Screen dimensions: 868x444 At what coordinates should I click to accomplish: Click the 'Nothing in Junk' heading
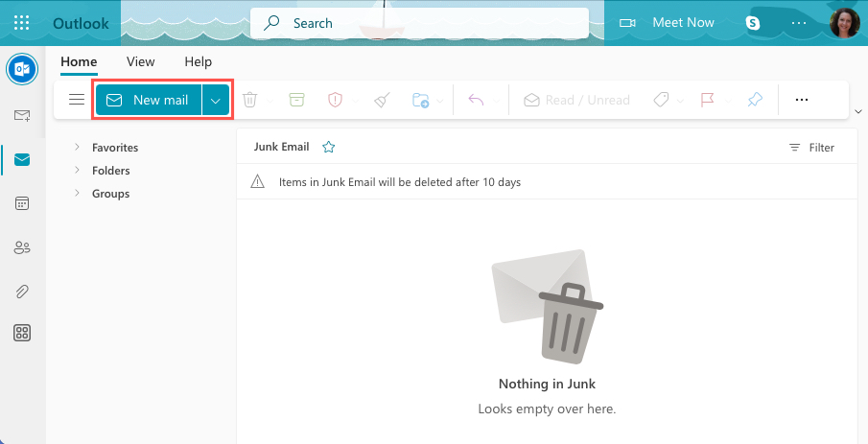(x=547, y=384)
